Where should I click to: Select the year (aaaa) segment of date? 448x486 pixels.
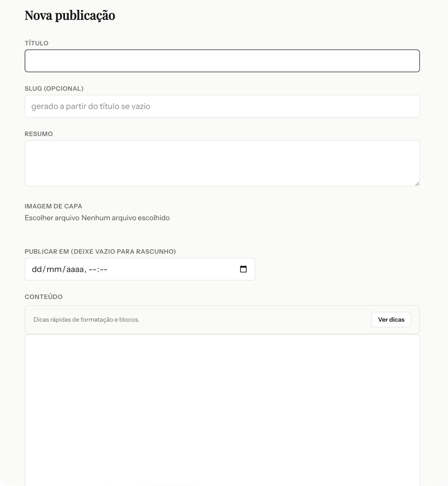[75, 270]
